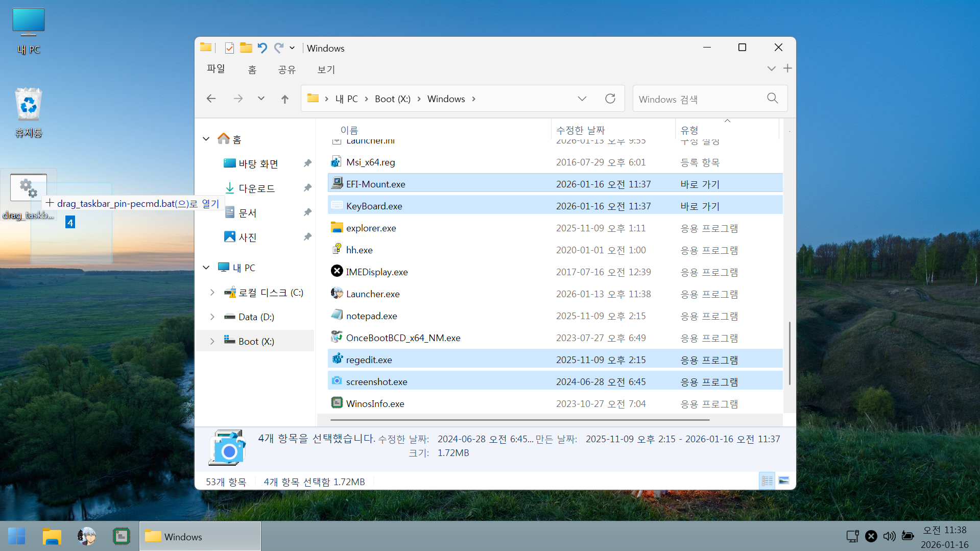The width and height of the screenshot is (980, 551).
Task: Click the Windows Start button on taskbar
Action: tap(16, 536)
